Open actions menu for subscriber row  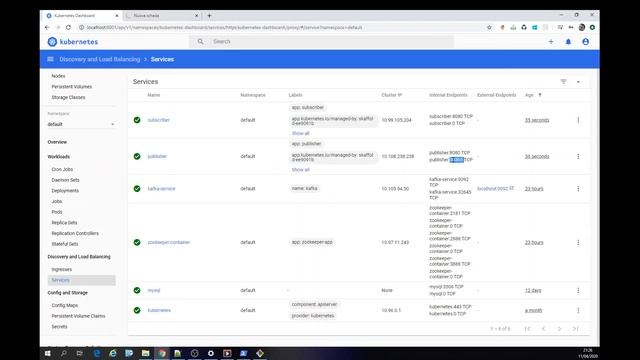(x=578, y=120)
